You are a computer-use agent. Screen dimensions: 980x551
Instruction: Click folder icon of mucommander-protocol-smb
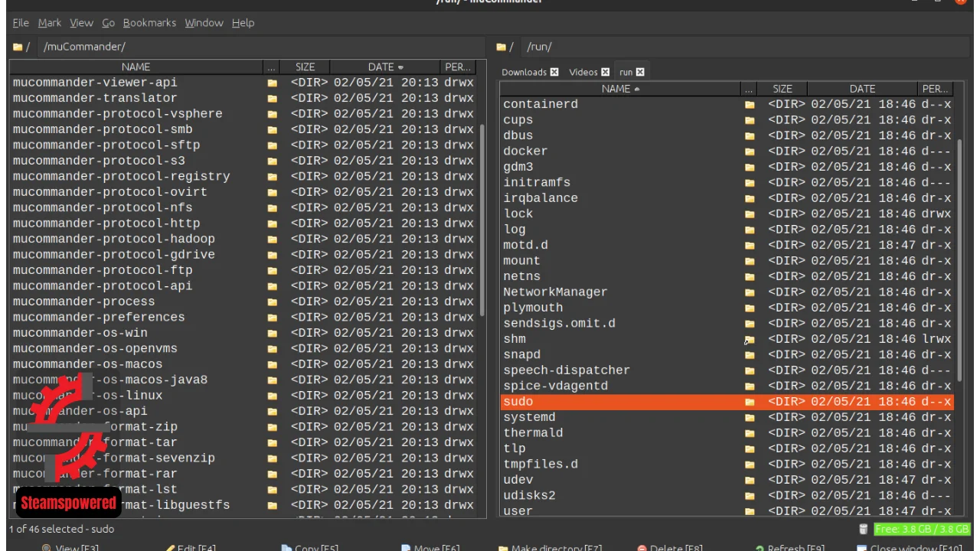pyautogui.click(x=272, y=129)
